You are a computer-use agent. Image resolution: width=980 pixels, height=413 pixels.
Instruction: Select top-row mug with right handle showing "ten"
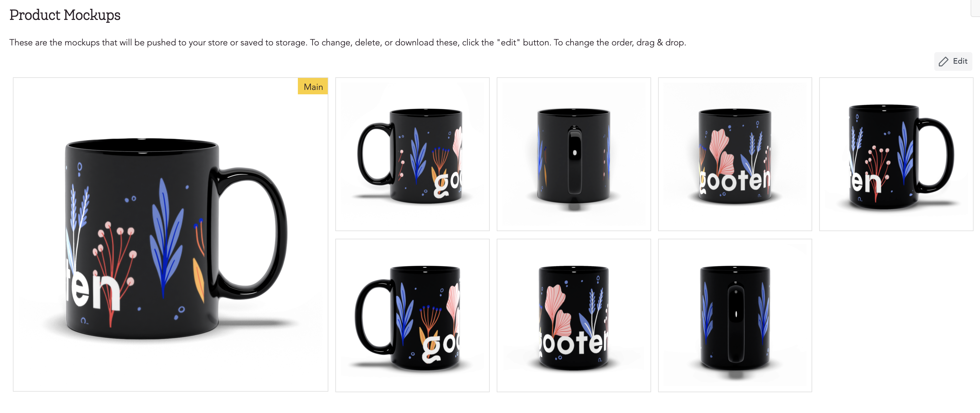pyautogui.click(x=896, y=154)
